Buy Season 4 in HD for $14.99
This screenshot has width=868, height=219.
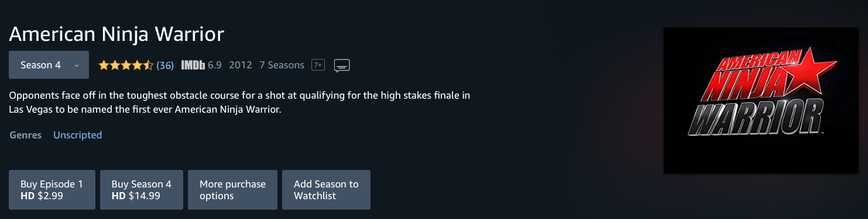click(142, 190)
